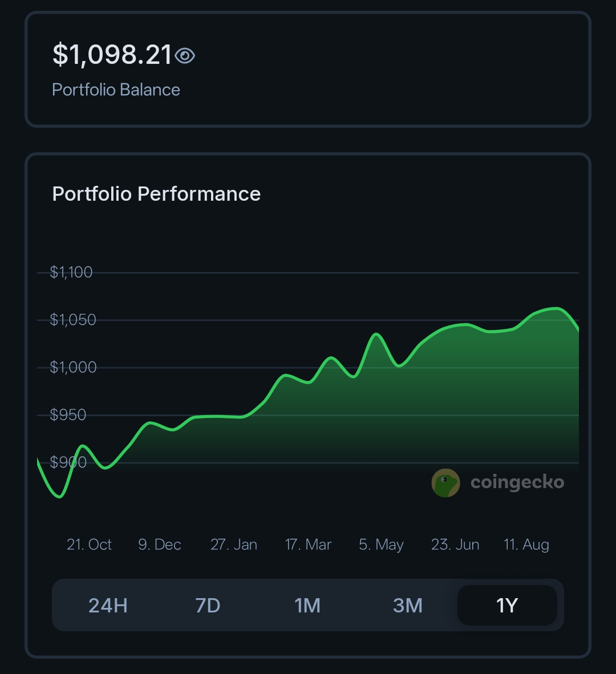The width and height of the screenshot is (616, 674).
Task: Click the 27. Jan date label
Action: (234, 545)
